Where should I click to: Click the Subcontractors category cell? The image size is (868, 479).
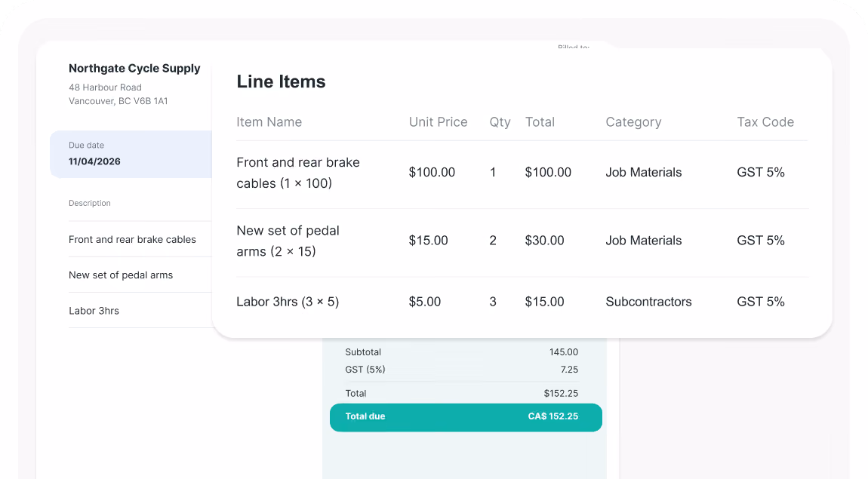649,302
